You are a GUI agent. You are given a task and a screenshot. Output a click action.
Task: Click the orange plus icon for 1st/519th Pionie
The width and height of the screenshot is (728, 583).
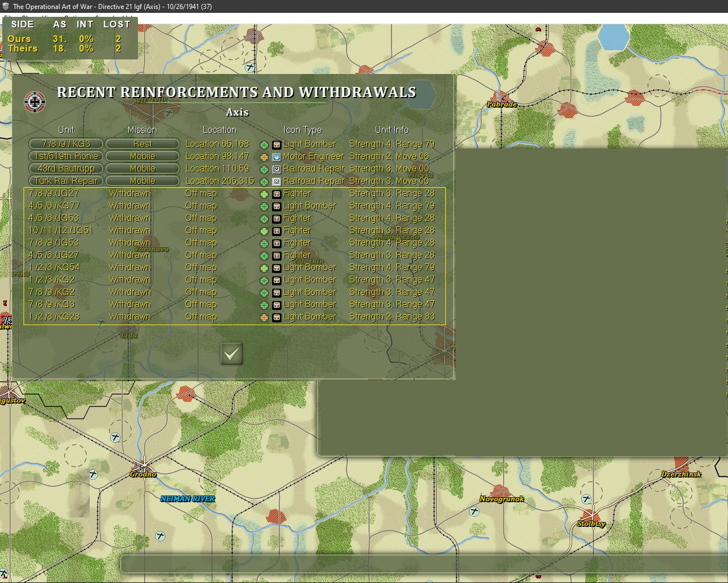click(264, 157)
